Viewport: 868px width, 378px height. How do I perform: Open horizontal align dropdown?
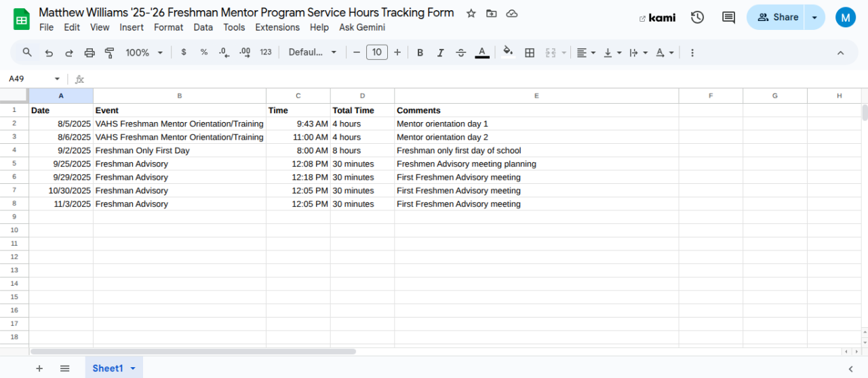[x=587, y=52]
